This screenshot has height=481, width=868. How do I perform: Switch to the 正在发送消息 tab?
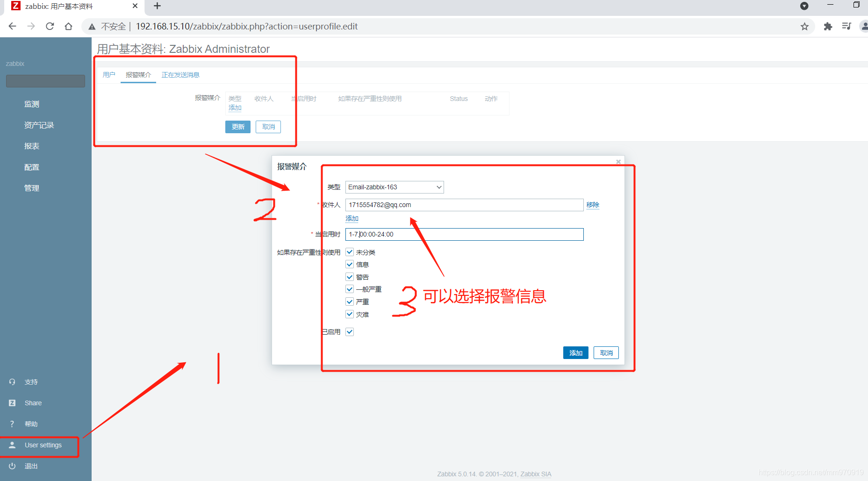180,75
